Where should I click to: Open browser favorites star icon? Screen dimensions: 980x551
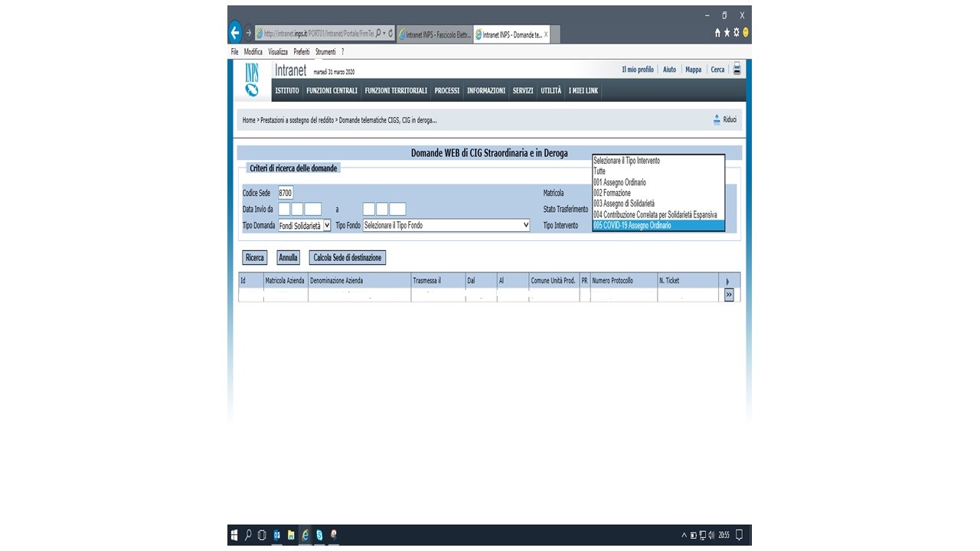727,33
